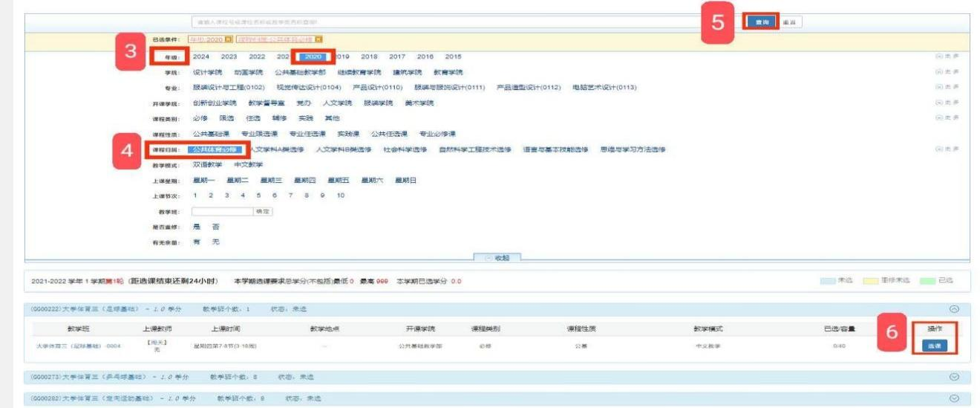
Task: Select 是 for 是否重修 filter
Action: click(197, 227)
